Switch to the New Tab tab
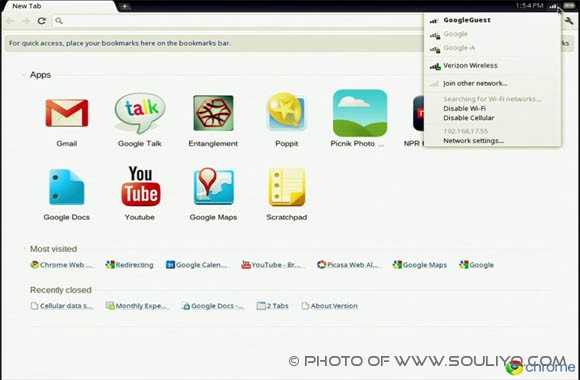580x380 pixels. (x=59, y=6)
